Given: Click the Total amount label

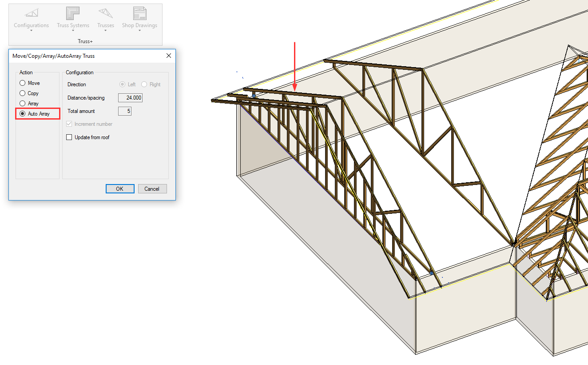Looking at the screenshot, I should click(x=81, y=111).
